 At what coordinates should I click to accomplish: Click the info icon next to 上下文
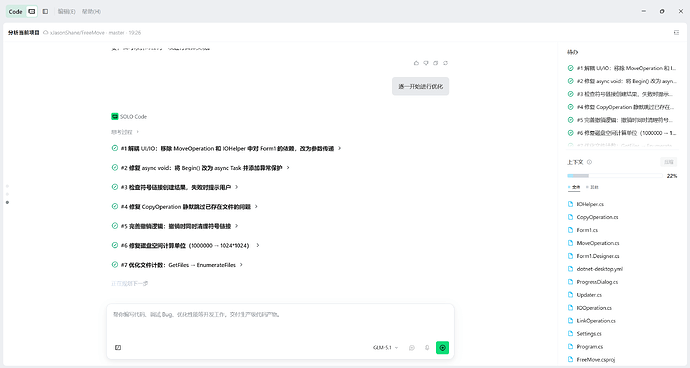coord(590,162)
